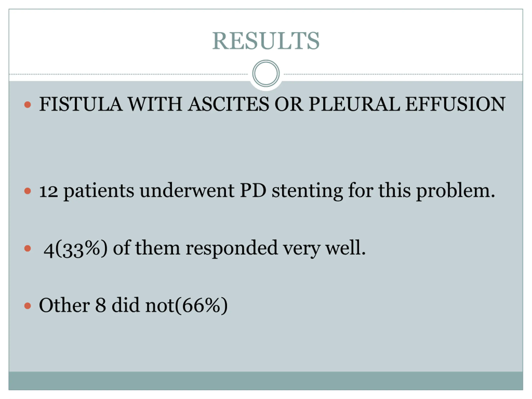532x399 pixels.
Task: Click the RESULTS slide title
Action: point(266,41)
